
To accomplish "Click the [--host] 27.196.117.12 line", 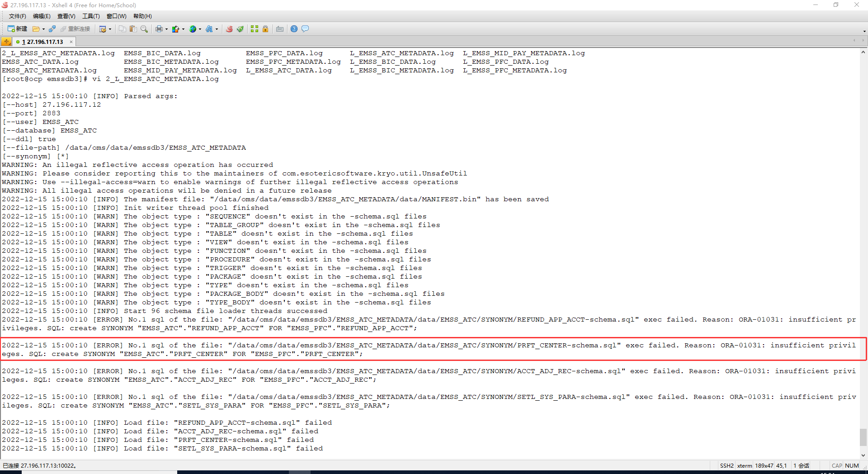I will tap(52, 104).
